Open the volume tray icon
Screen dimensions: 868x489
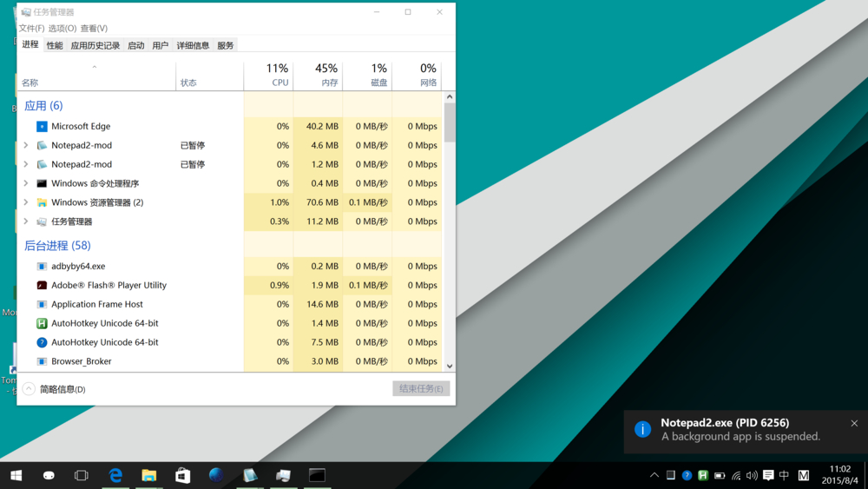click(x=752, y=475)
